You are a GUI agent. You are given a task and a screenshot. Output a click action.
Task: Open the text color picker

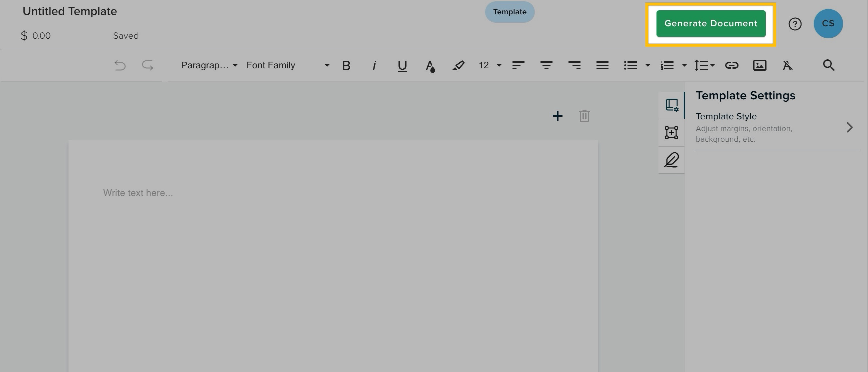point(430,66)
